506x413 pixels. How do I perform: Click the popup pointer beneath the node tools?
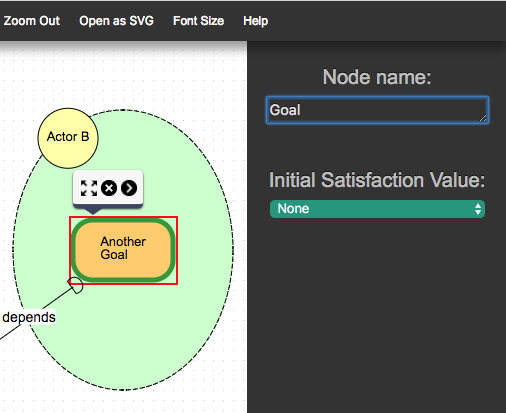click(93, 211)
